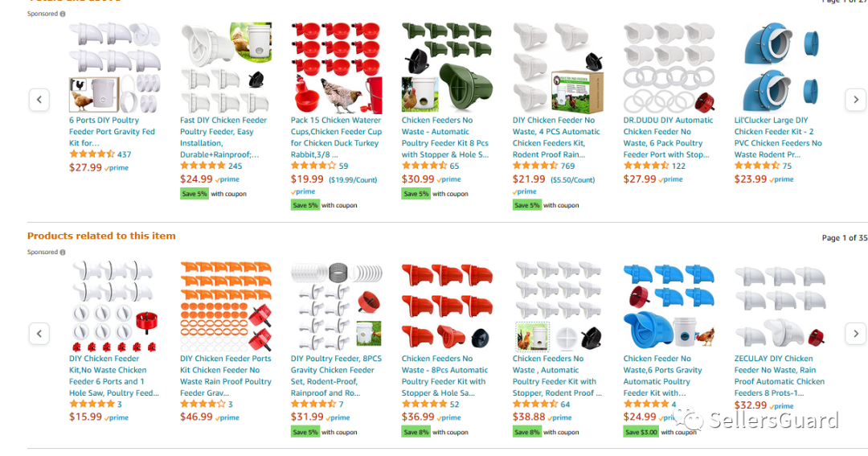Open Lil'Clucker Large DIY Chicken Feeder link
Screen dimensions: 868x456
pyautogui.click(x=778, y=137)
